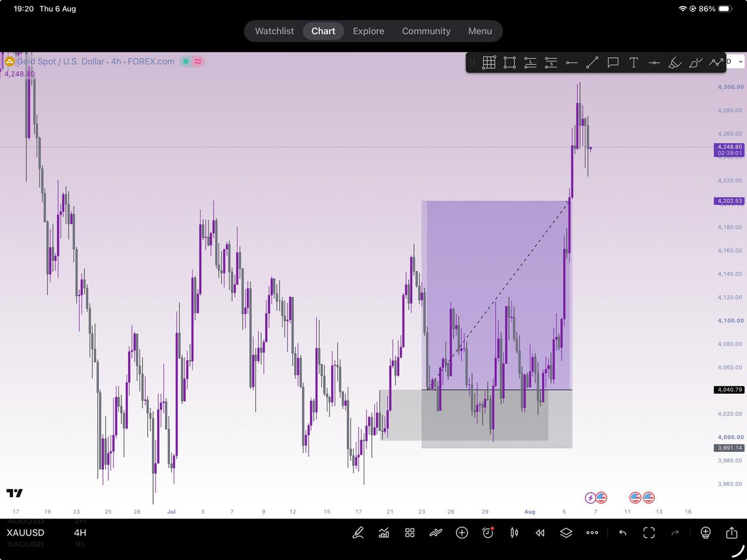This screenshot has height=560, width=747.
Task: Click the 4,100.00 price scale value
Action: coord(730,320)
